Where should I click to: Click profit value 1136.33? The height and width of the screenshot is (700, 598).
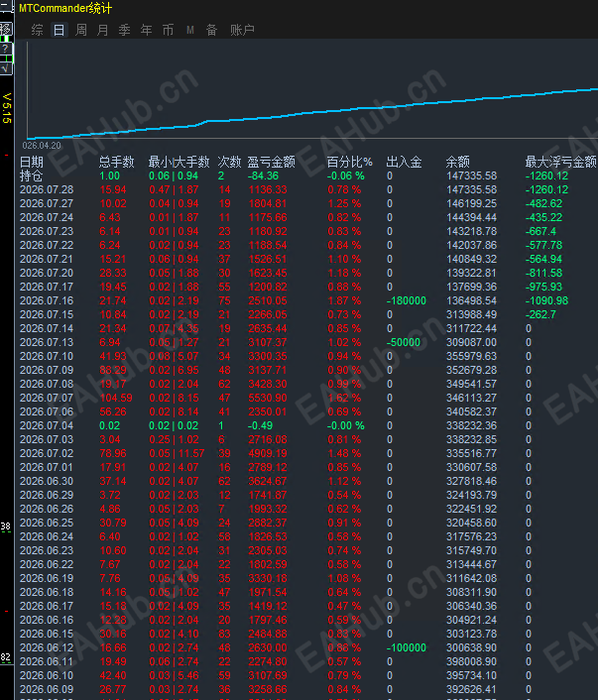click(x=267, y=189)
